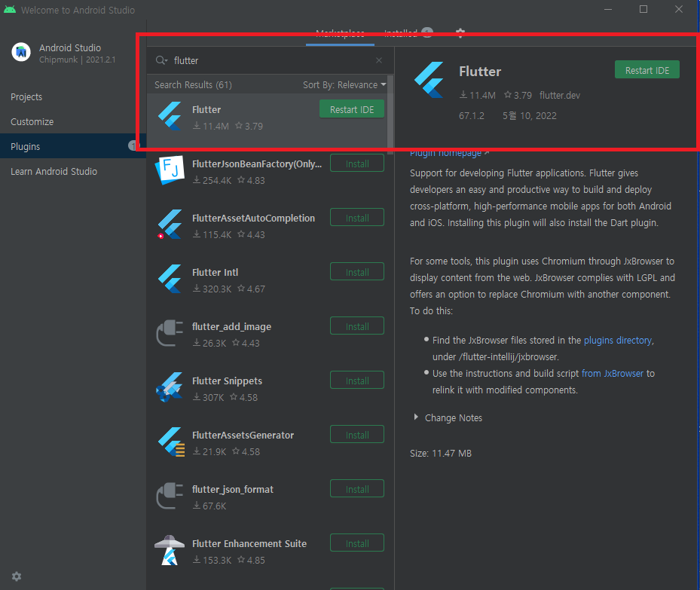Open the Sort By Relevance dropdown
The height and width of the screenshot is (590, 700).
coord(344,85)
